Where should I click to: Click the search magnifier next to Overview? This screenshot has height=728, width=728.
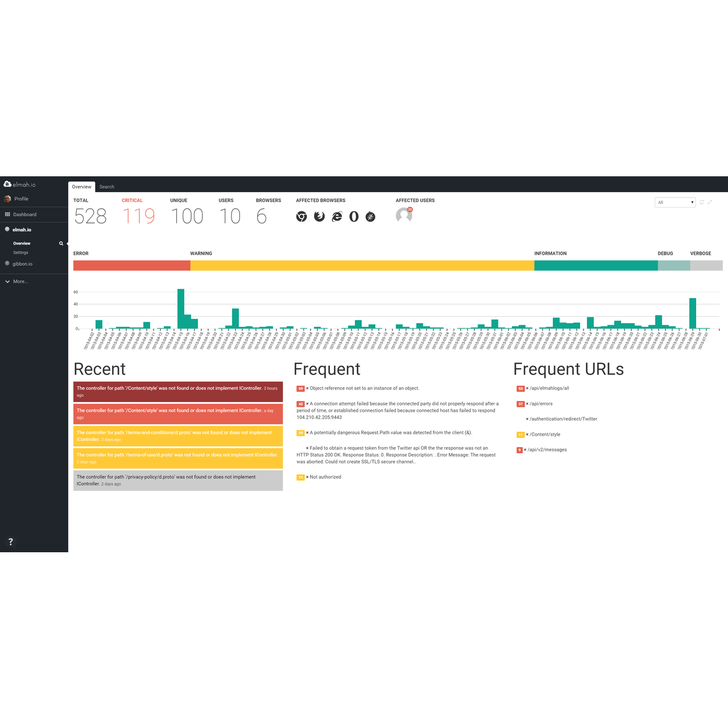61,243
